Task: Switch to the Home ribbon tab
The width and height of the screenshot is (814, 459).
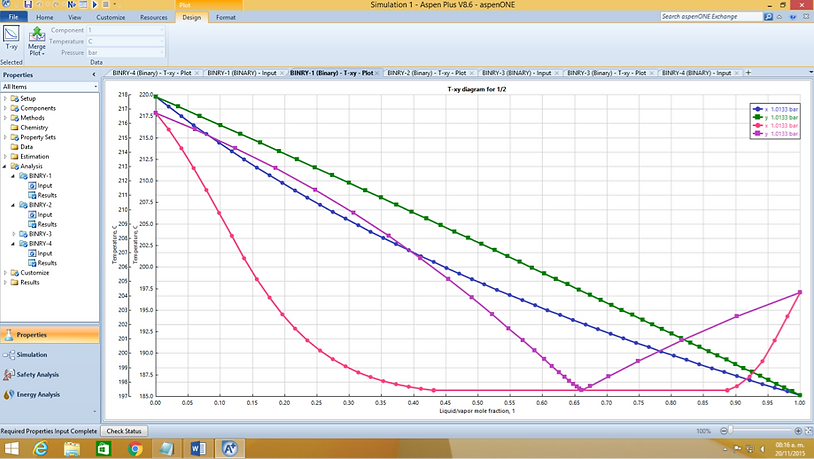Action: [45, 17]
